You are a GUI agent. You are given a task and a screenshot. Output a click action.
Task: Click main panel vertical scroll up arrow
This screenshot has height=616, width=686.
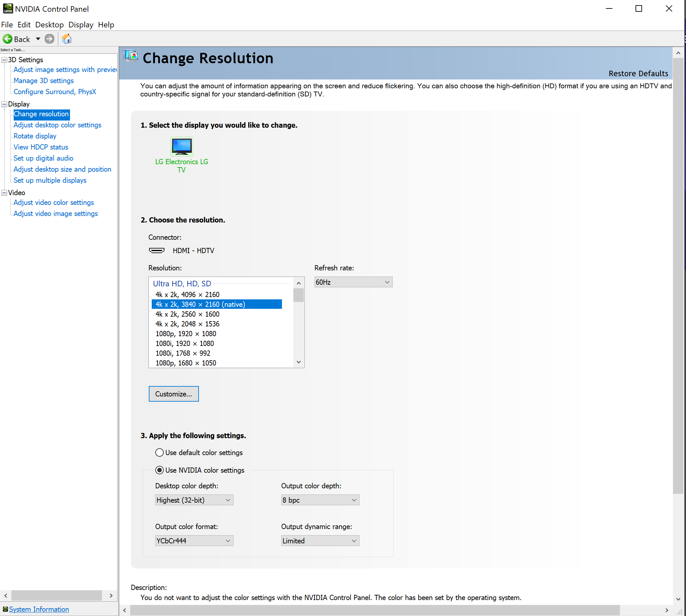(x=678, y=53)
